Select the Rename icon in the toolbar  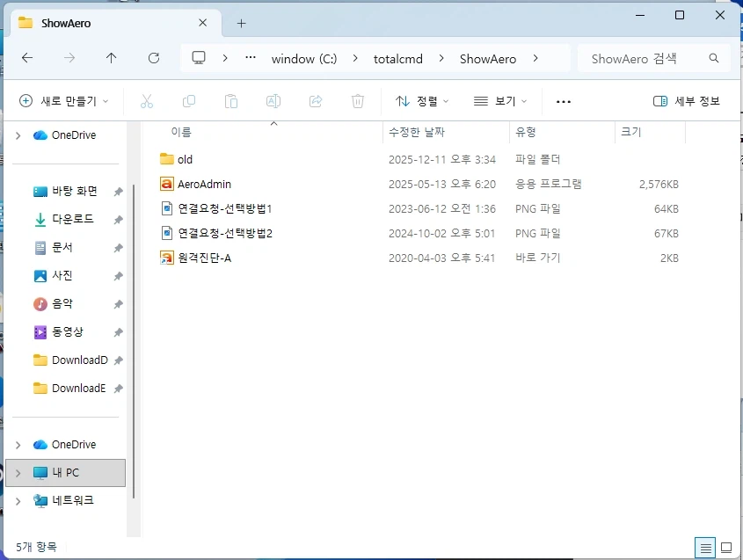pyautogui.click(x=273, y=101)
